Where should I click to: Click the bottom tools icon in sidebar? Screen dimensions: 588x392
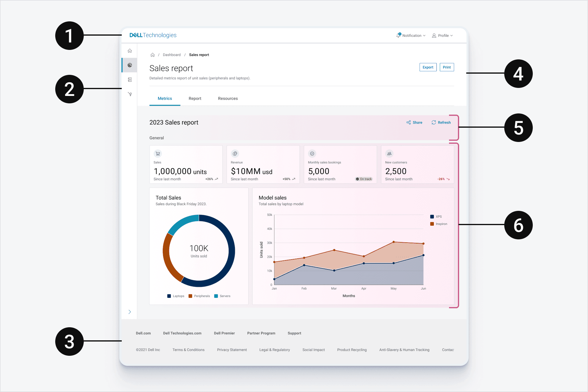[x=130, y=94]
